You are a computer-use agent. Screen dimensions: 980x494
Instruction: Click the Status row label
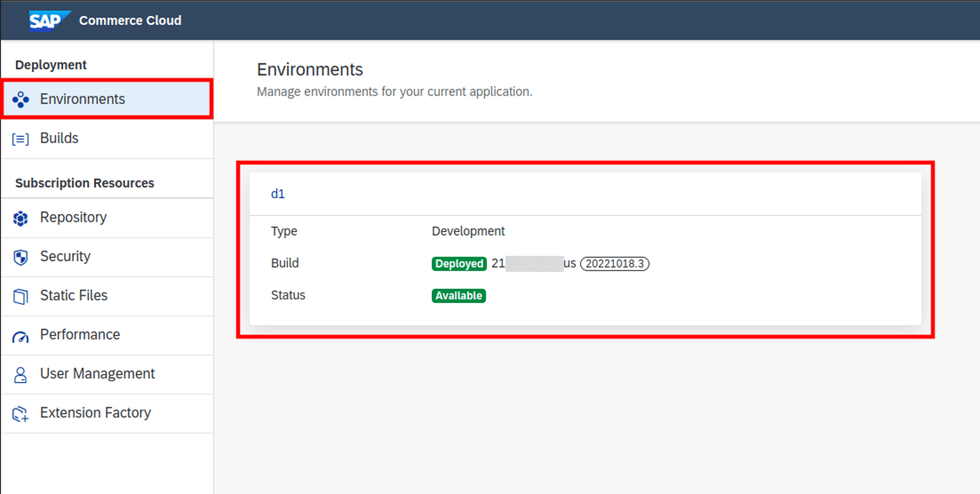click(288, 295)
